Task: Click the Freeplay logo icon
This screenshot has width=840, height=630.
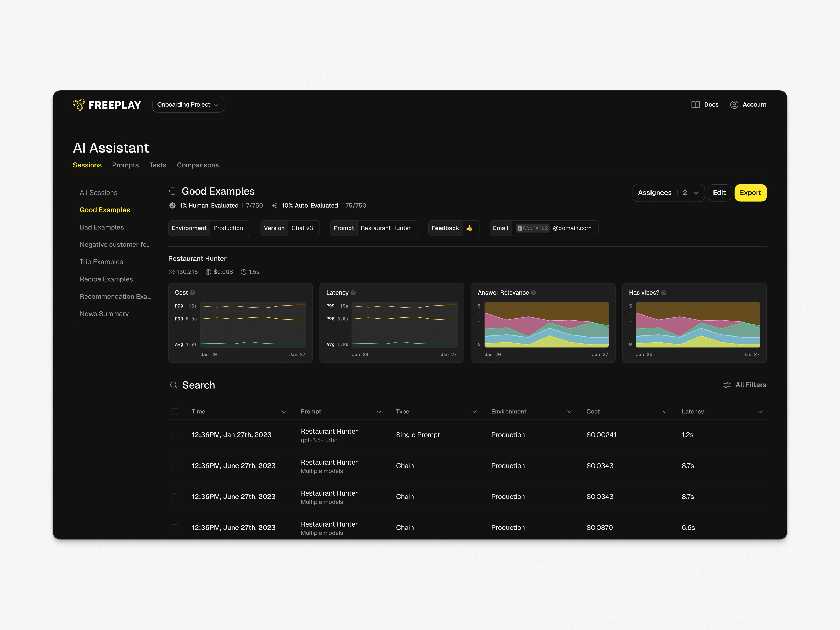Action: click(x=78, y=105)
